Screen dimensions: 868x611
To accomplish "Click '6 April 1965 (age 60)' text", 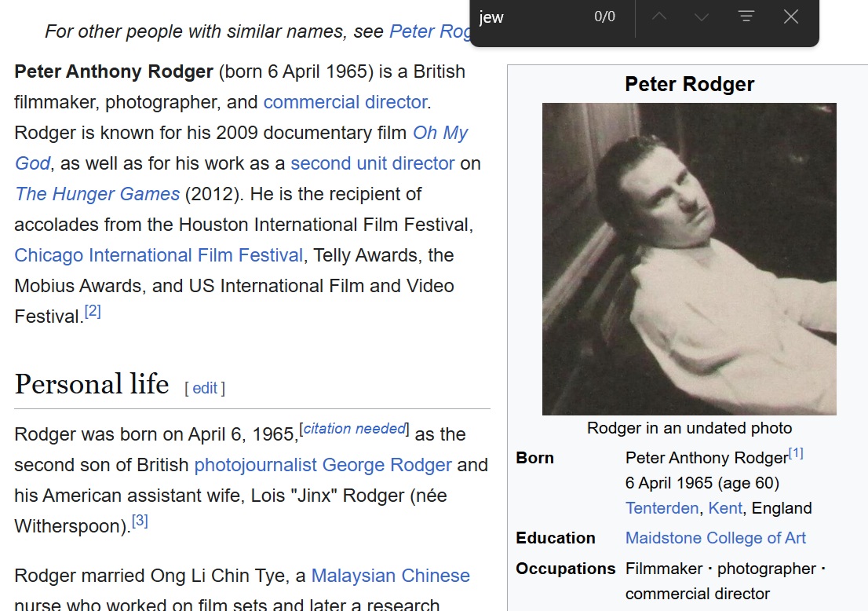I will 702,484.
